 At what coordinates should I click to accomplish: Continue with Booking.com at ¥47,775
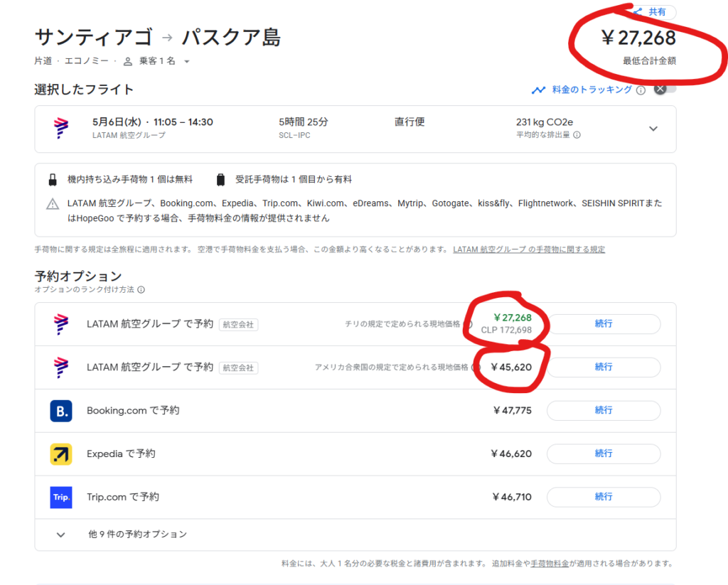point(603,410)
